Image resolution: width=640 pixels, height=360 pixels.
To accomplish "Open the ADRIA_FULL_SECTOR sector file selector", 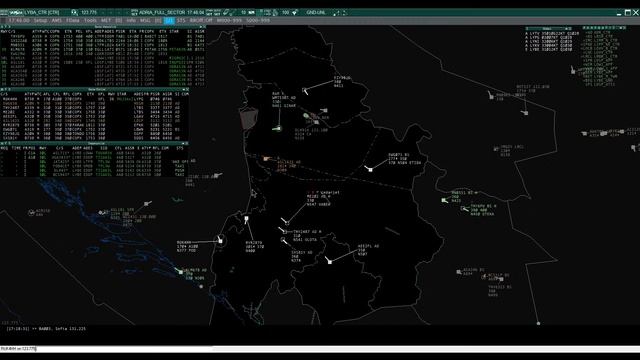I will click(162, 13).
